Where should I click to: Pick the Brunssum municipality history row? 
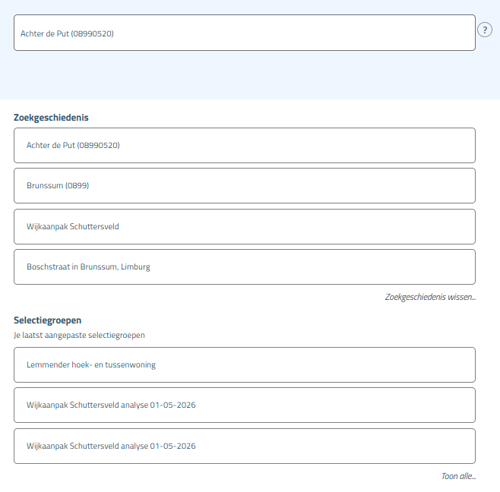tap(244, 186)
